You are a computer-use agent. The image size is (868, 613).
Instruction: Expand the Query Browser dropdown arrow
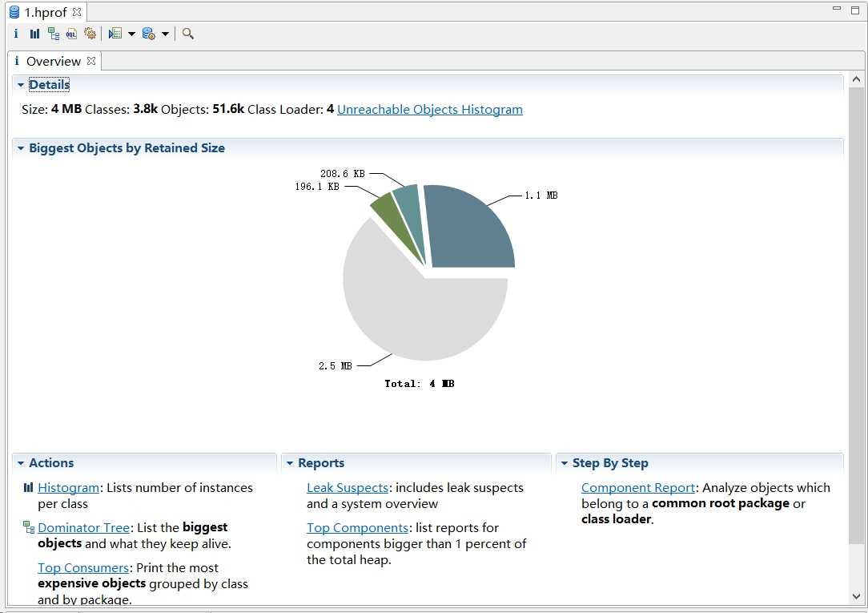165,34
